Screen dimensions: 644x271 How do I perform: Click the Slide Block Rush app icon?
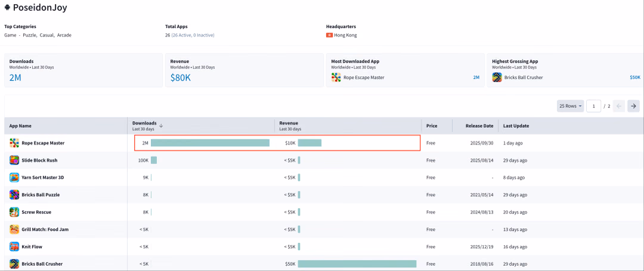[x=14, y=161]
